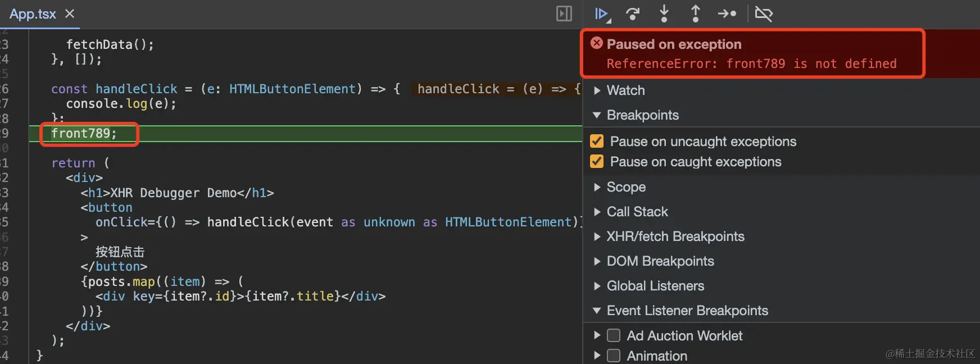The height and width of the screenshot is (364, 980).
Task: Expand Ad Auction Worklet category arrow
Action: coord(597,336)
